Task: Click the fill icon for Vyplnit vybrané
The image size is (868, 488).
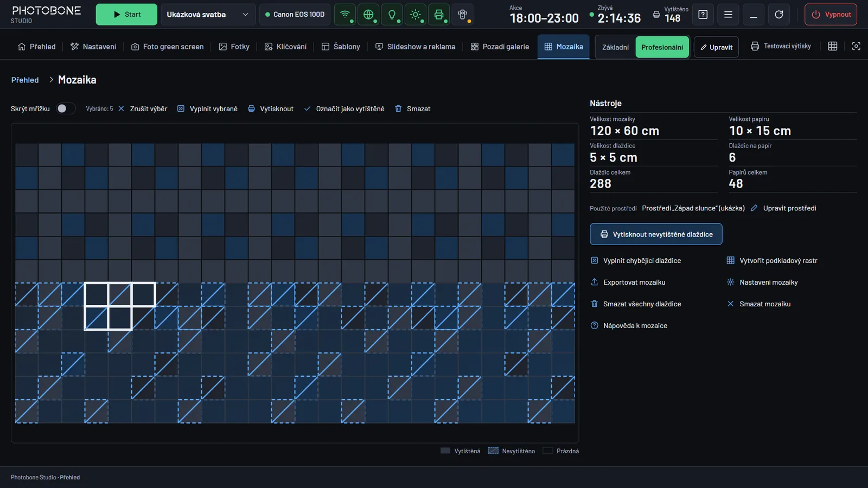Action: (x=181, y=108)
